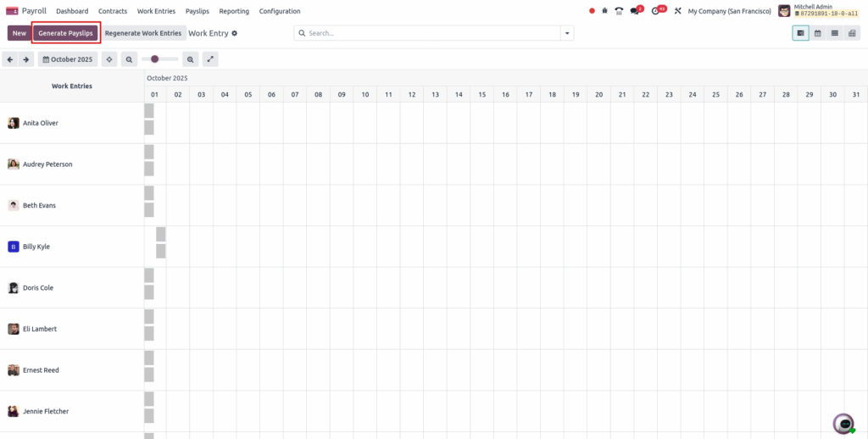Switch to calendar view

(818, 33)
